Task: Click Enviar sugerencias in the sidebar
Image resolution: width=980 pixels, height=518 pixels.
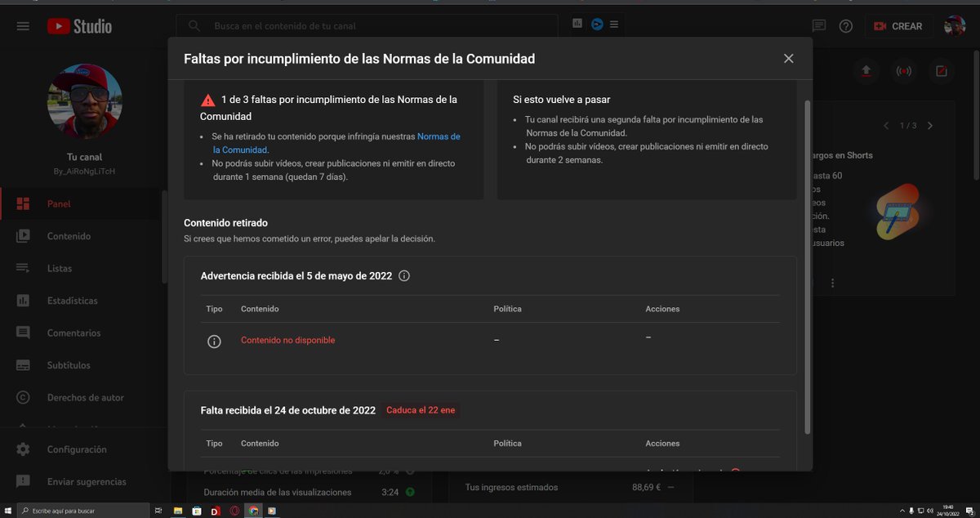Action: [x=82, y=482]
